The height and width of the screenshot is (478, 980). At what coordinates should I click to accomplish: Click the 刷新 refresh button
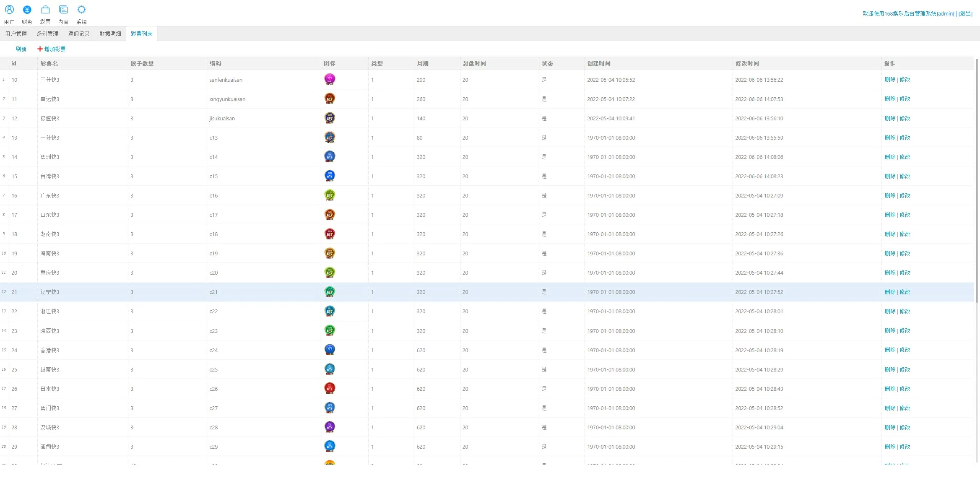(21, 49)
